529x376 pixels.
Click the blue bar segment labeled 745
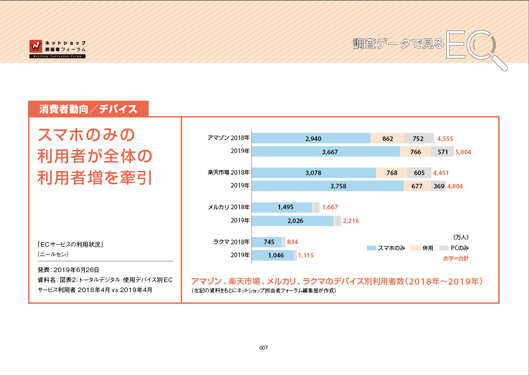click(x=267, y=242)
